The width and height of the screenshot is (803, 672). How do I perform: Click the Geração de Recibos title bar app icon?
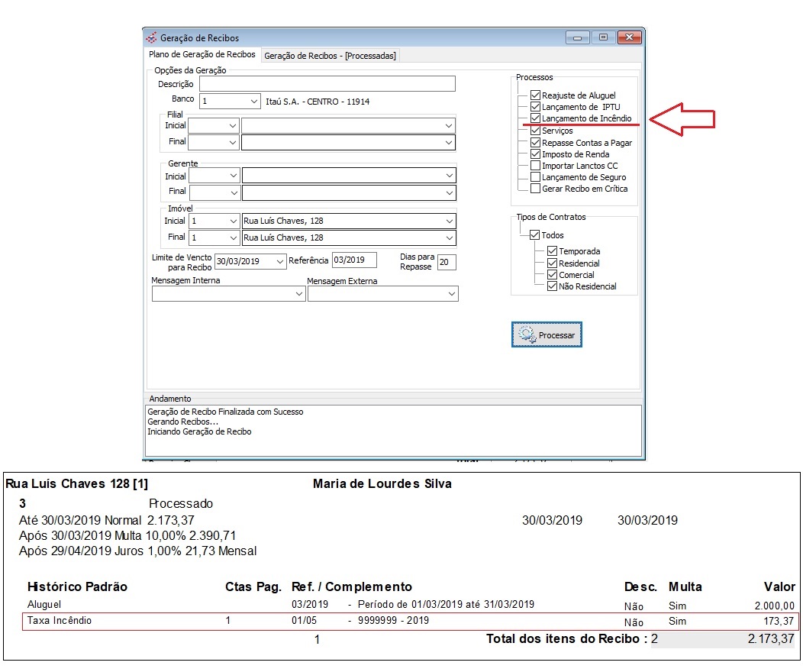coord(151,38)
